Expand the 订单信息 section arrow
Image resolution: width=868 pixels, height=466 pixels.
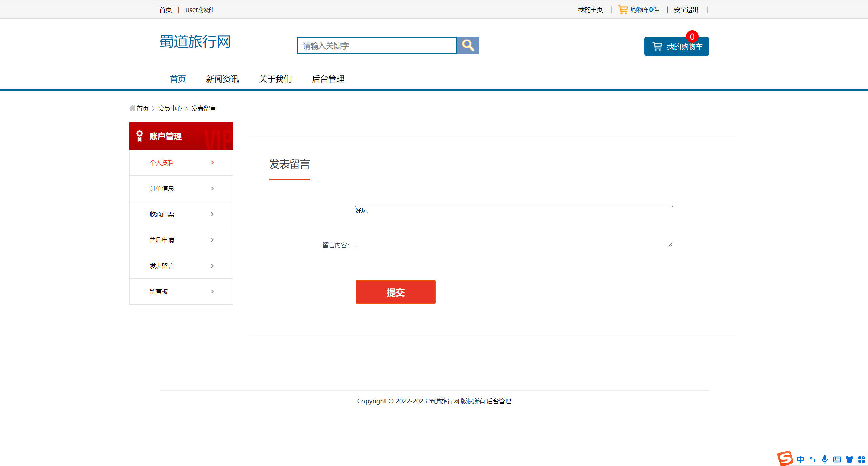coord(212,188)
